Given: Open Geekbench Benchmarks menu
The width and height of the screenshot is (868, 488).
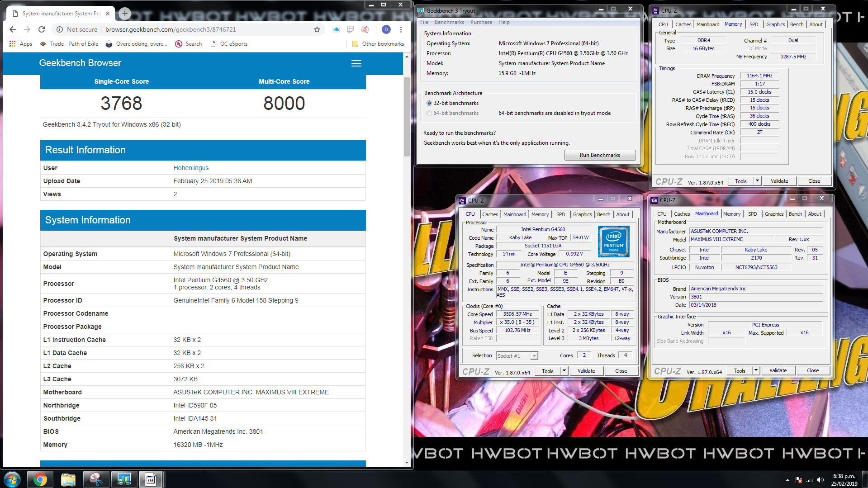Looking at the screenshot, I should 449,22.
